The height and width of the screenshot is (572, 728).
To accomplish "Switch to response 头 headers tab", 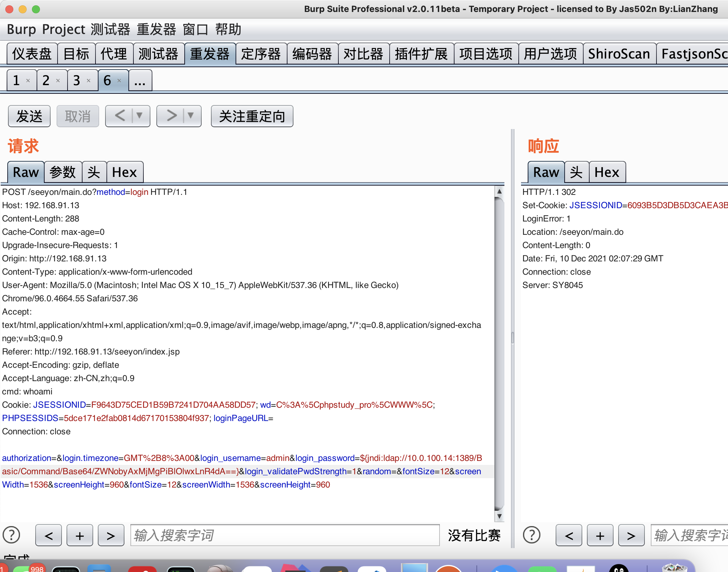I will tap(576, 172).
